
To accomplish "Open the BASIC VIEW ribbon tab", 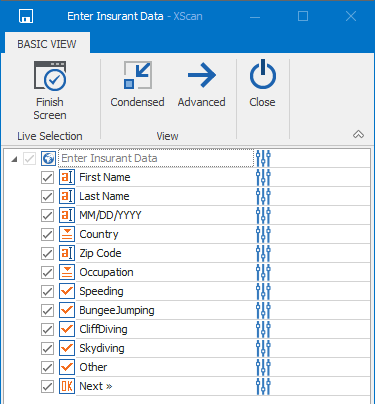I will [x=47, y=44].
